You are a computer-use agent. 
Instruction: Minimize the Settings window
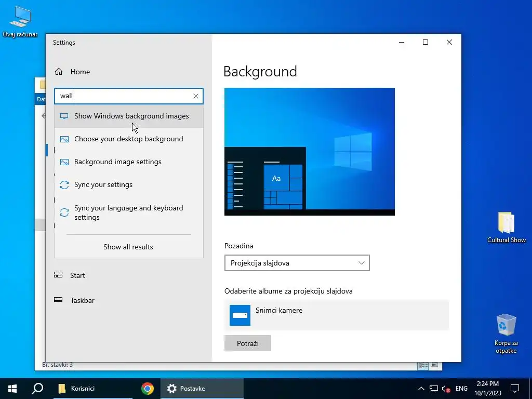tap(402, 42)
